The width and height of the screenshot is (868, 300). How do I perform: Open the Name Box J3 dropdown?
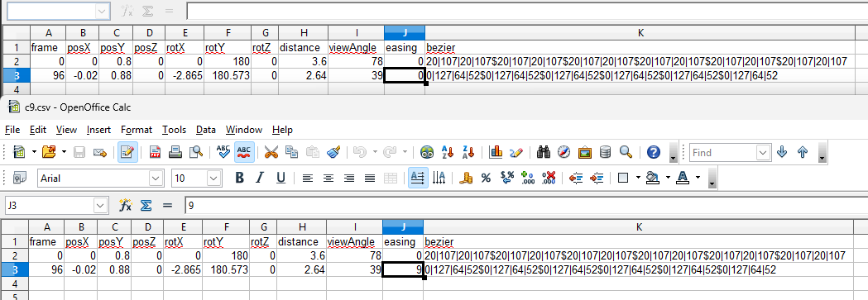tap(99, 206)
